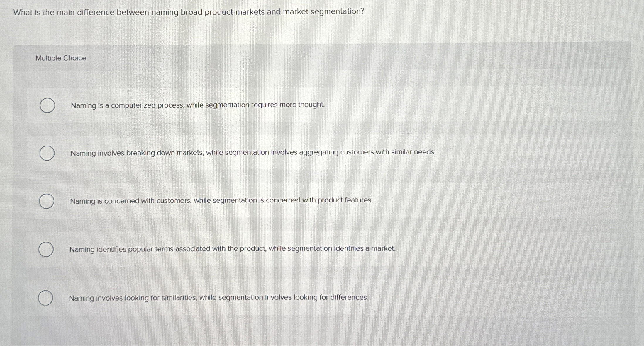
Task: Click the 'Multiple Choice' label
Action: (x=60, y=58)
